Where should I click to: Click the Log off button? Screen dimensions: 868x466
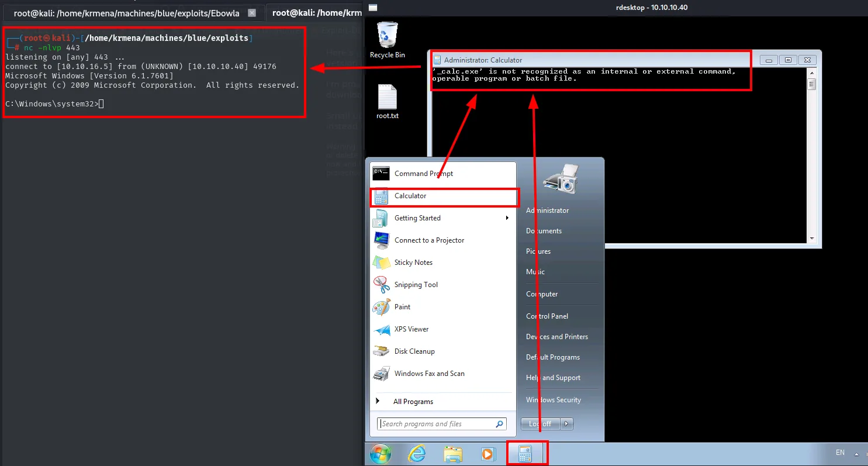[x=541, y=424]
